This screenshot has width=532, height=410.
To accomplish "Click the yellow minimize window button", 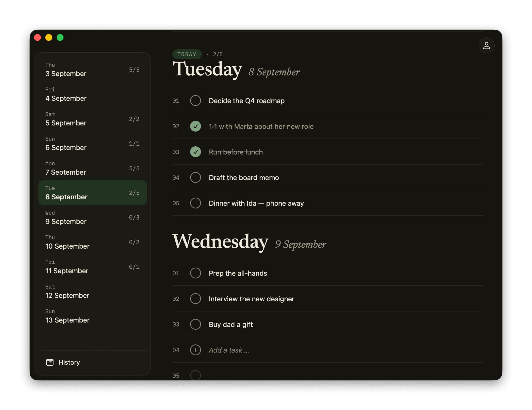I will [x=49, y=37].
